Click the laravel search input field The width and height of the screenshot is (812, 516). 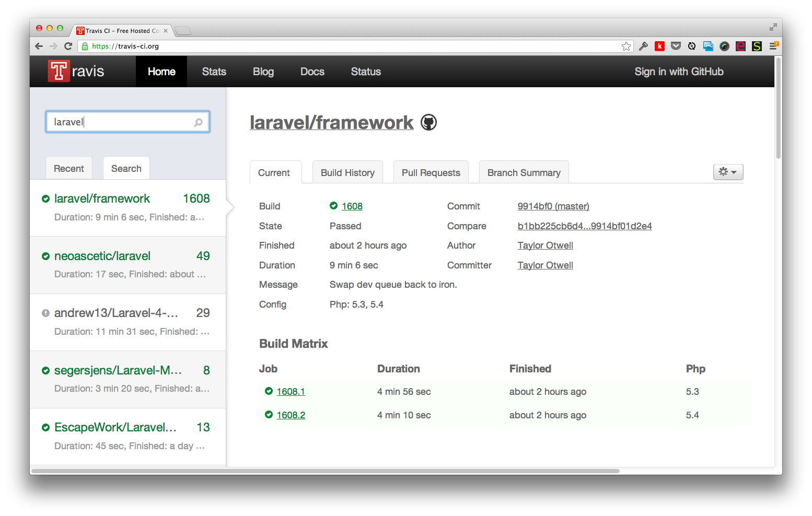point(127,122)
